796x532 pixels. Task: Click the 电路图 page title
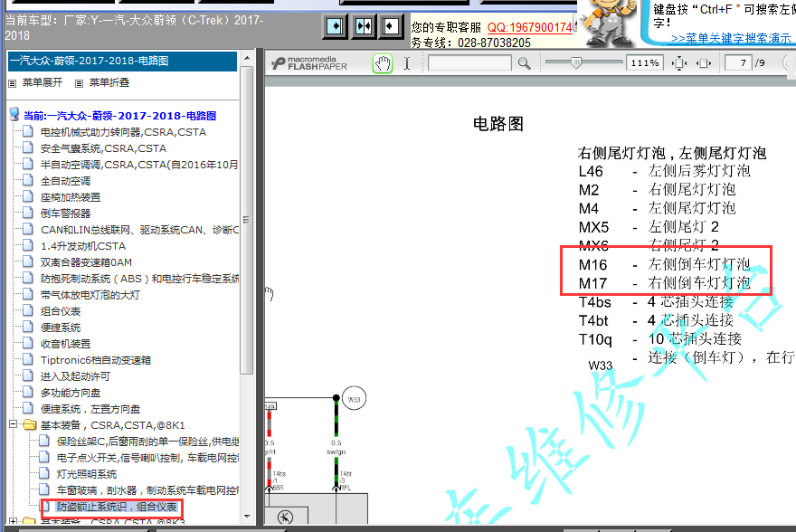(x=498, y=123)
